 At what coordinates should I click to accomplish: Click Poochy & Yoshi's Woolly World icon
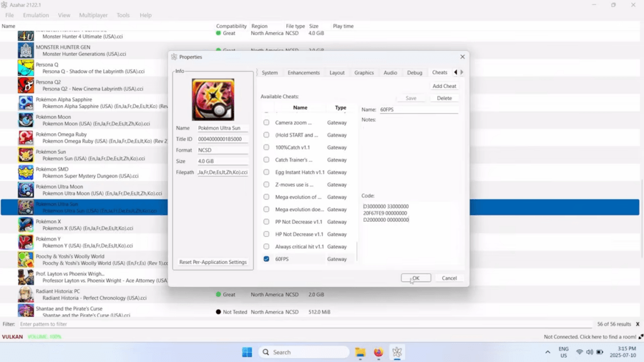pos(25,260)
